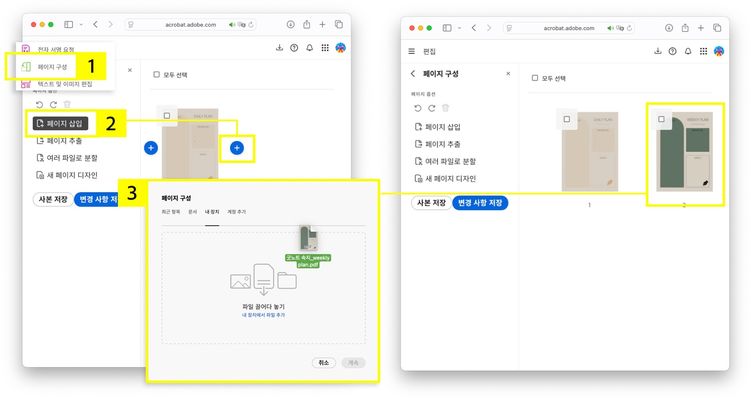Close the side panel in the left window
750x402 pixels.
(x=130, y=70)
